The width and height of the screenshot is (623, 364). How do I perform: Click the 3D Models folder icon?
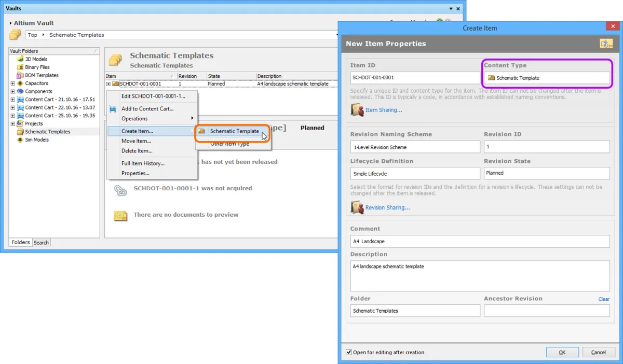[x=20, y=59]
